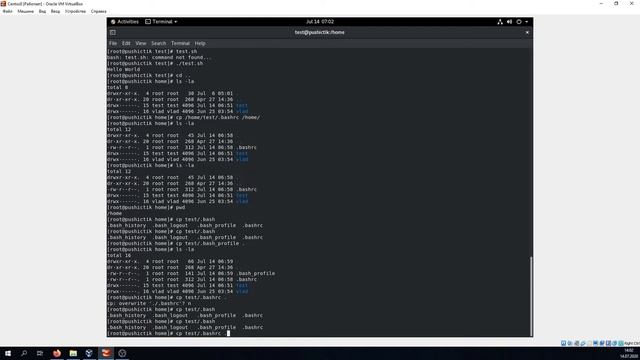The image size is (640, 360).
Task: Open Firefox from the taskbar
Action: (57, 353)
